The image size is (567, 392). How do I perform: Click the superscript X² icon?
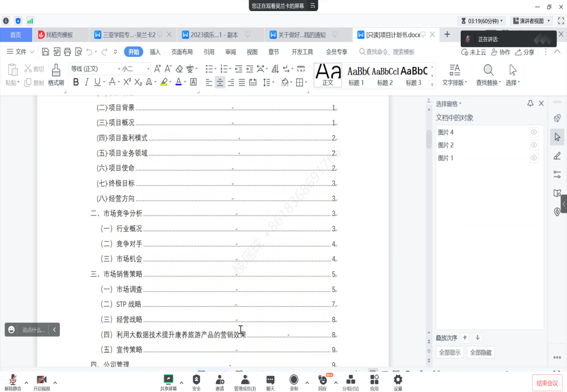point(127,82)
